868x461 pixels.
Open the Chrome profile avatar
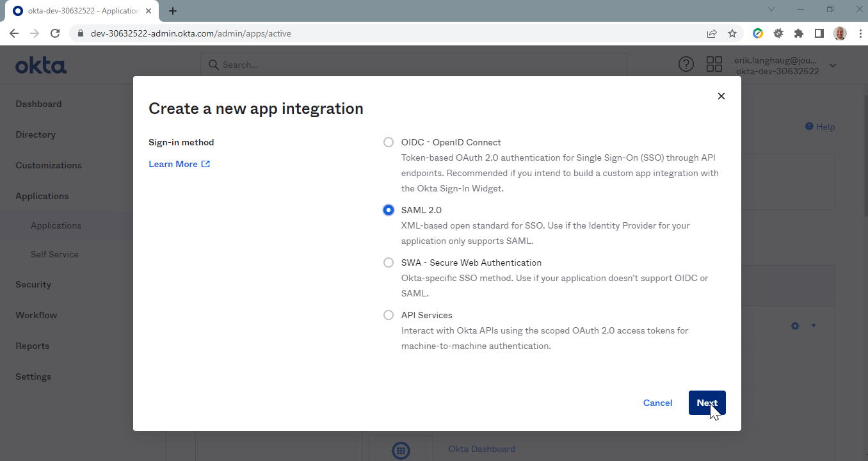tap(840, 33)
